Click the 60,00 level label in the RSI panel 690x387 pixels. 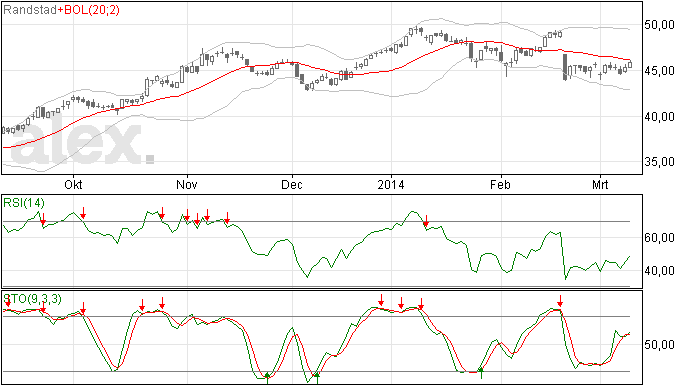[659, 238]
